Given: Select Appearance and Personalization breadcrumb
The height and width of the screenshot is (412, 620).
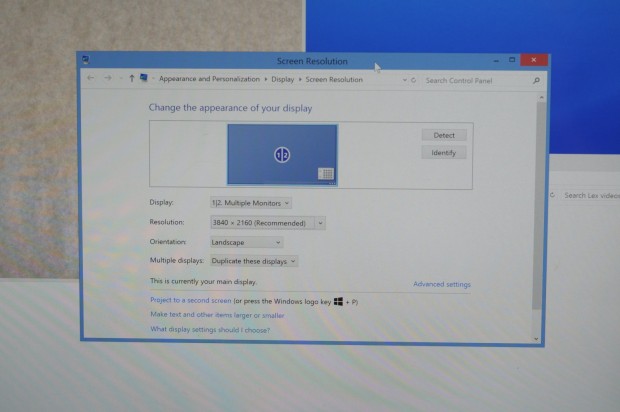Looking at the screenshot, I should click(209, 79).
